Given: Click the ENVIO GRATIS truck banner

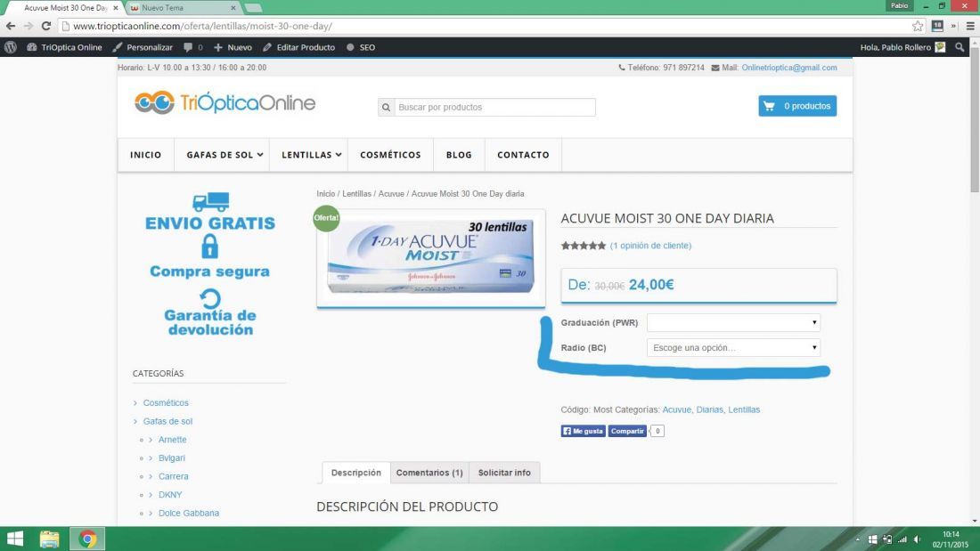Looking at the screenshot, I should (210, 212).
